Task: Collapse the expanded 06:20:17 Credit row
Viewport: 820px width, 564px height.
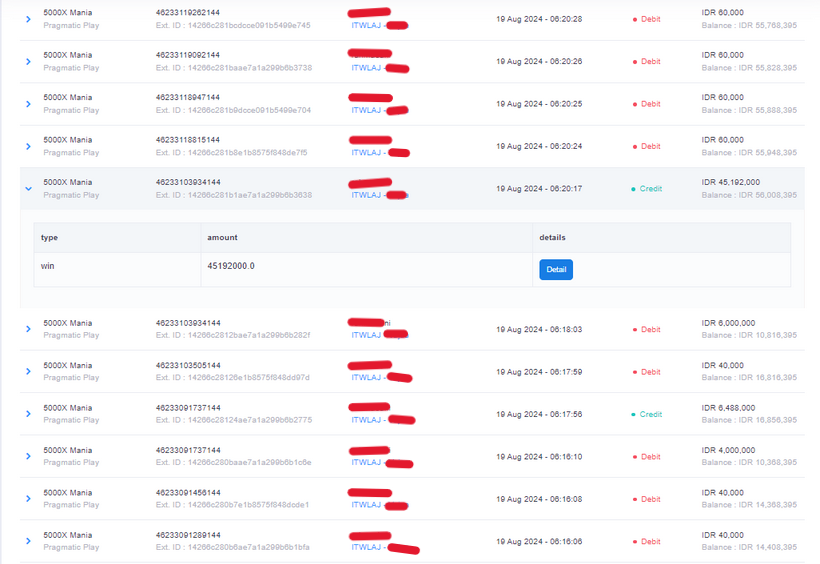Action: (28, 189)
